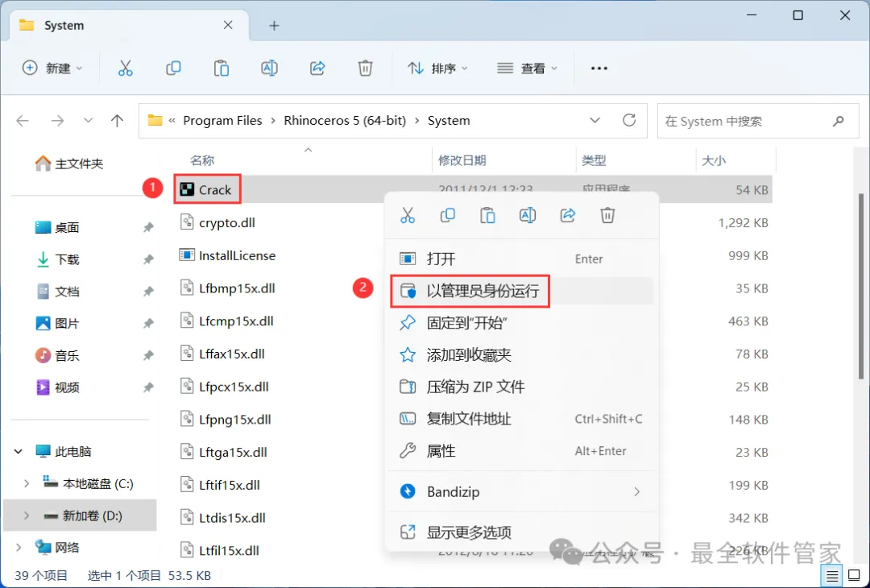The width and height of the screenshot is (870, 588).
Task: Click the search magnifier icon
Action: (x=839, y=121)
